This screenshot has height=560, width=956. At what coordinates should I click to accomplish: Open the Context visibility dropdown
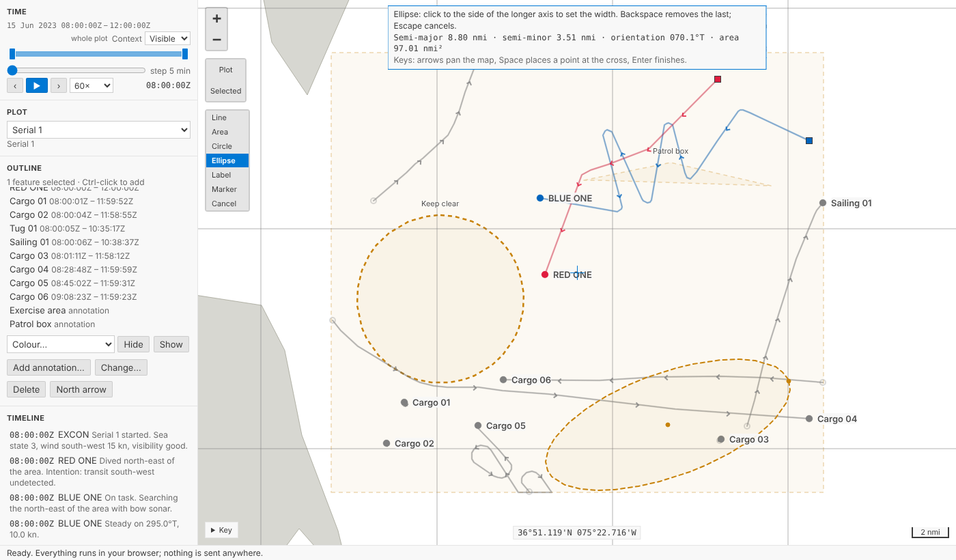167,39
